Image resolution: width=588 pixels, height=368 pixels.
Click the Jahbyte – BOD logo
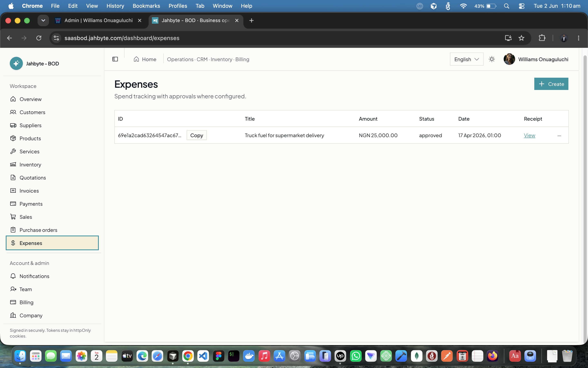16,64
